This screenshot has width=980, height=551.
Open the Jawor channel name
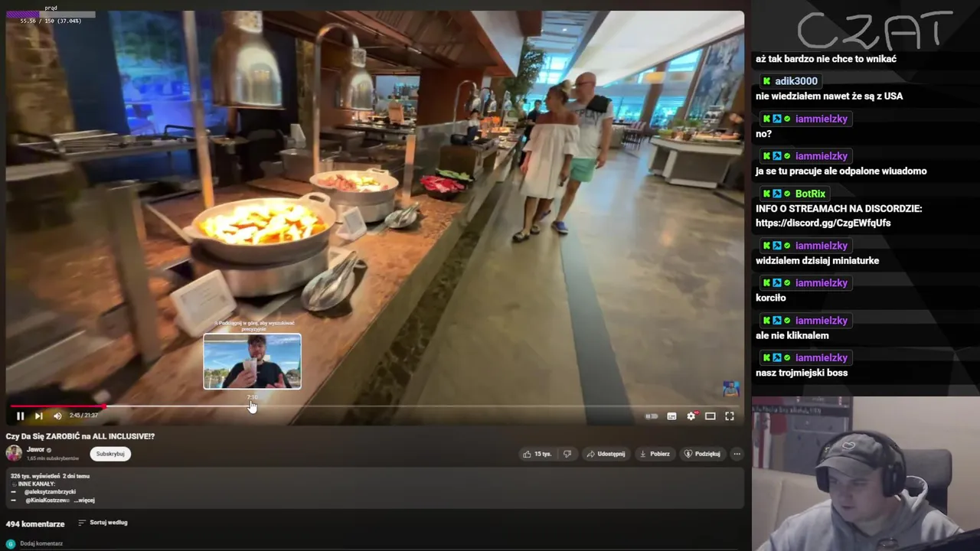click(36, 449)
